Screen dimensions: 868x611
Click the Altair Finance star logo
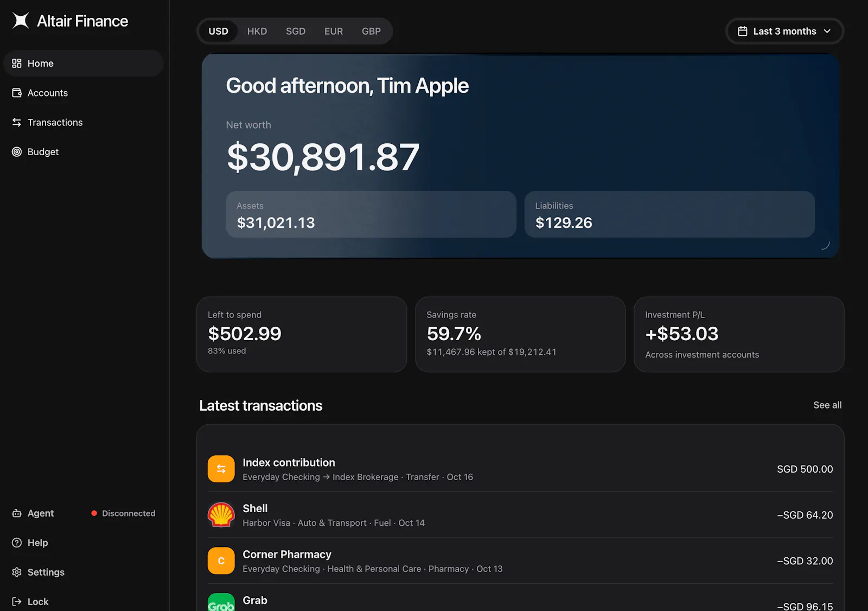coord(21,21)
